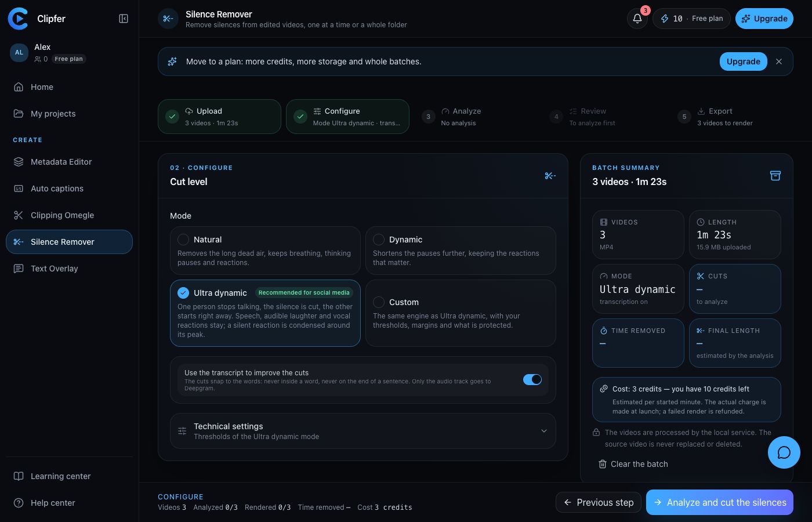812x522 pixels.
Task: Click the trash icon beside Clear the batch
Action: [x=603, y=464]
